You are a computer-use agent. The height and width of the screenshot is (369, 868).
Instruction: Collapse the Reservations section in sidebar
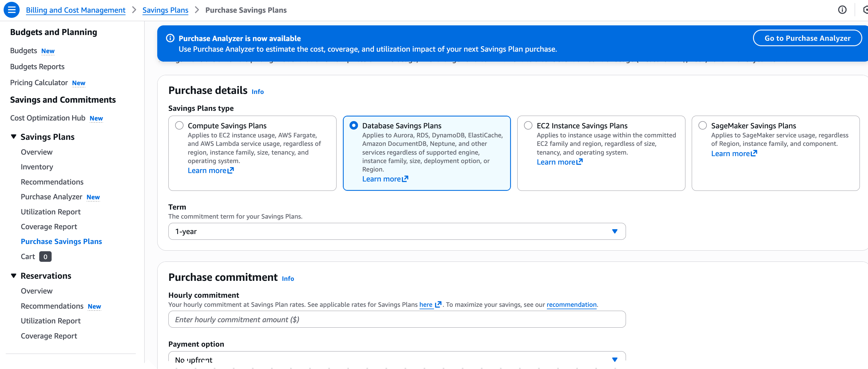[x=14, y=275]
